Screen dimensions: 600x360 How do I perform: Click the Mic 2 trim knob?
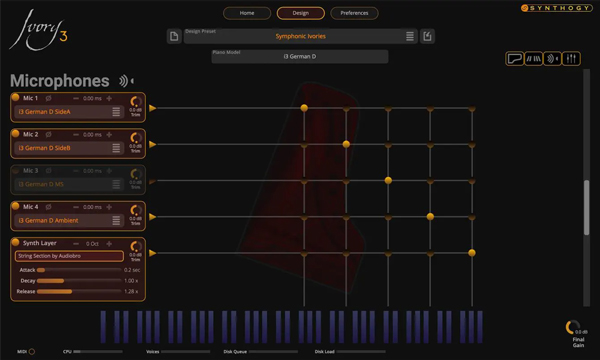pos(136,137)
